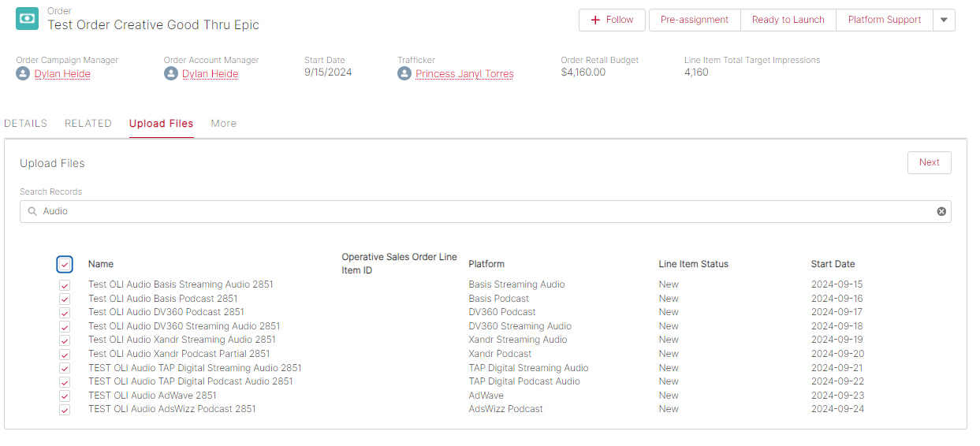Click the Next button

929,162
